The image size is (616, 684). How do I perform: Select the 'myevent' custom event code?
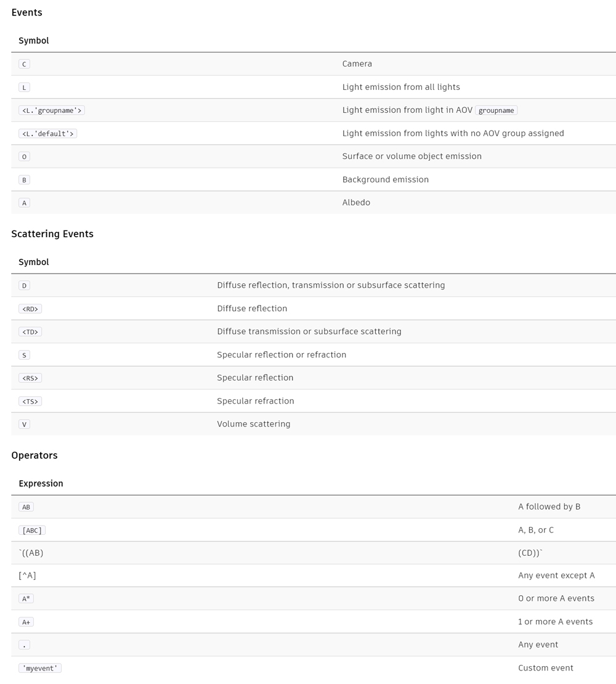pyautogui.click(x=40, y=669)
